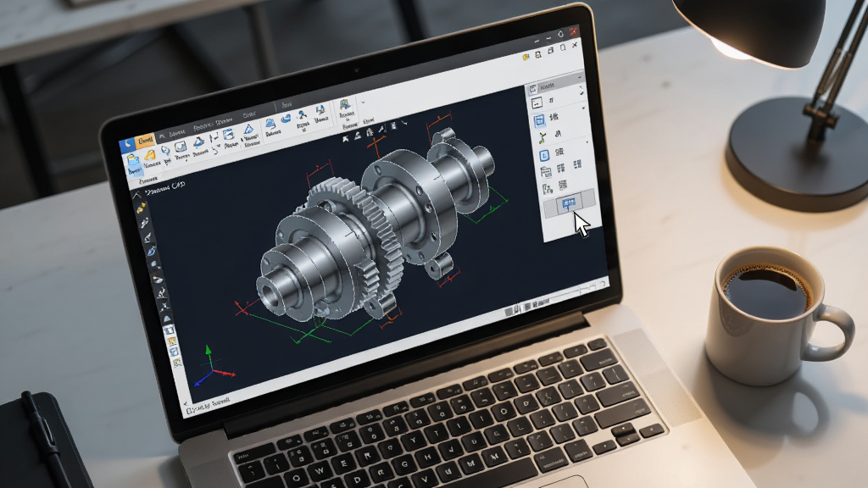The image size is (868, 488).
Task: Open the orange highlighted ribbon tab
Action: tap(146, 141)
